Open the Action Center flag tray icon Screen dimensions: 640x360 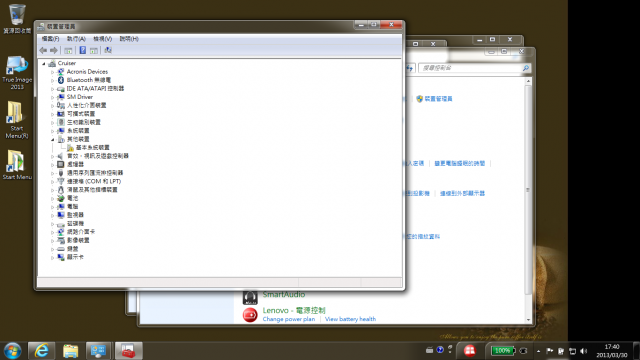pyautogui.click(x=549, y=351)
